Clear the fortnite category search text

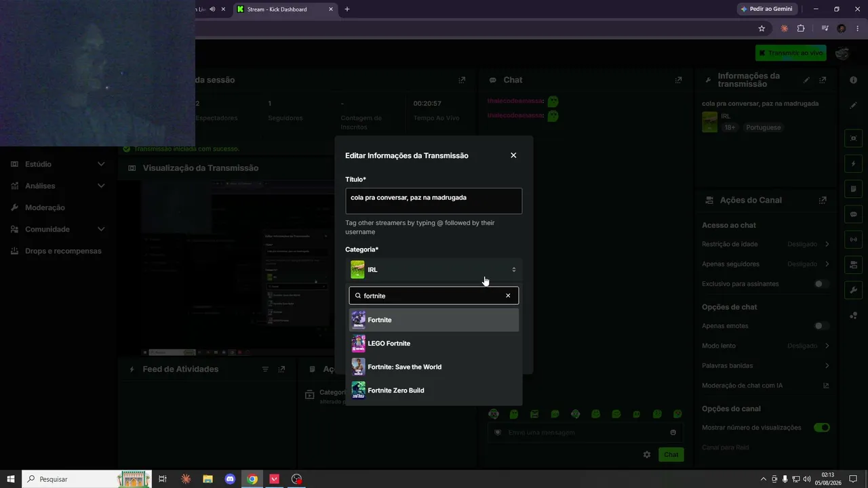pos(508,296)
